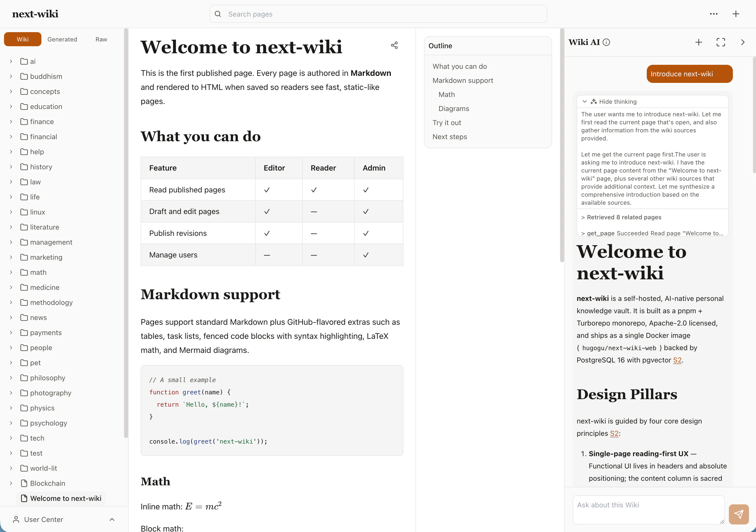The height and width of the screenshot is (532, 756).
Task: Click the folder icon for tech
Action: click(x=24, y=438)
